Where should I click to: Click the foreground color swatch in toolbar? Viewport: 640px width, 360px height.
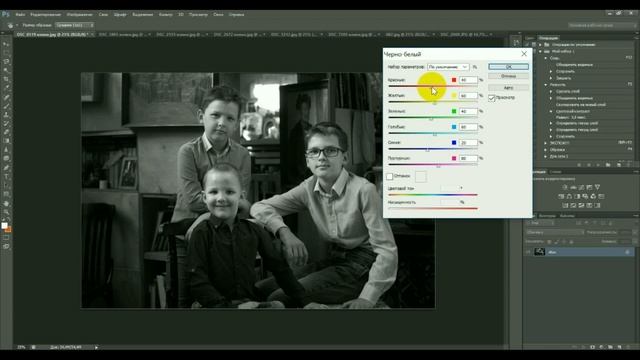click(x=4, y=226)
